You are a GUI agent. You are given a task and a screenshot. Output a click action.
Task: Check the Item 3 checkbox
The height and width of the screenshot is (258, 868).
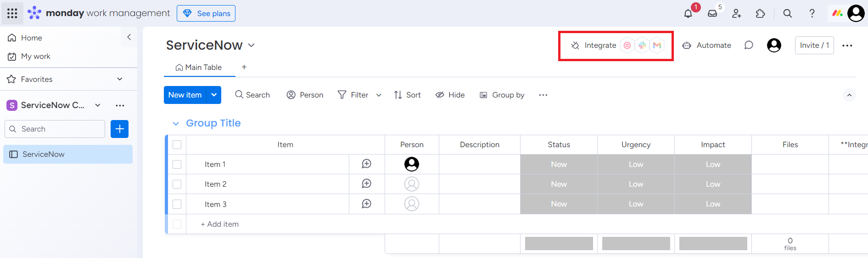point(177,204)
